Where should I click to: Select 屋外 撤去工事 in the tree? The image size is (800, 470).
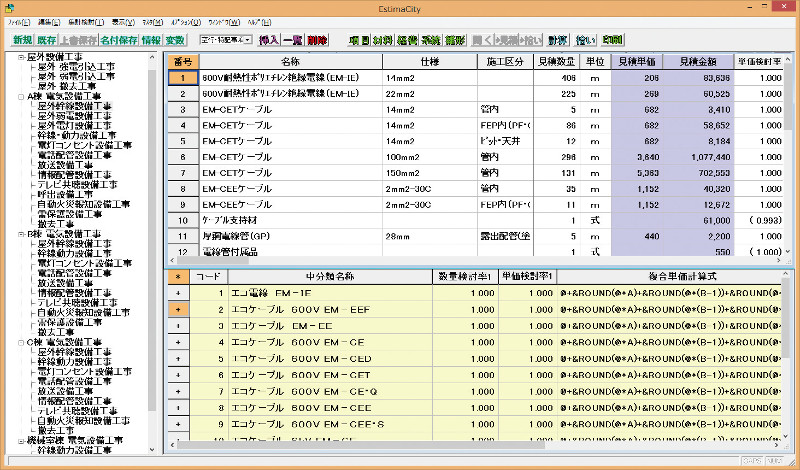click(x=66, y=86)
